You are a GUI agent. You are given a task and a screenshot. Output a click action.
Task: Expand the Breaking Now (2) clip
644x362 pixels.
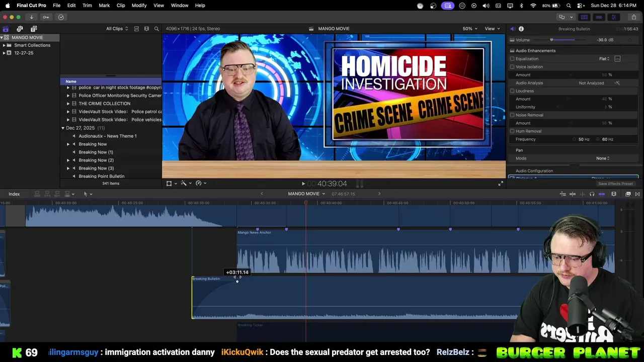click(x=68, y=160)
